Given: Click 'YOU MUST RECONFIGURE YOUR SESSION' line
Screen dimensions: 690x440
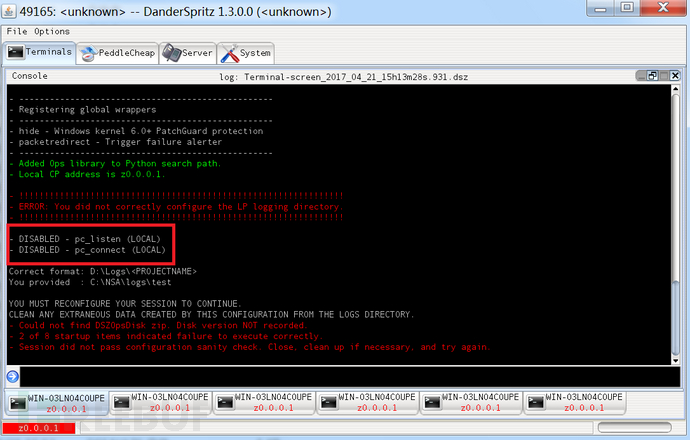Looking at the screenshot, I should tap(125, 304).
